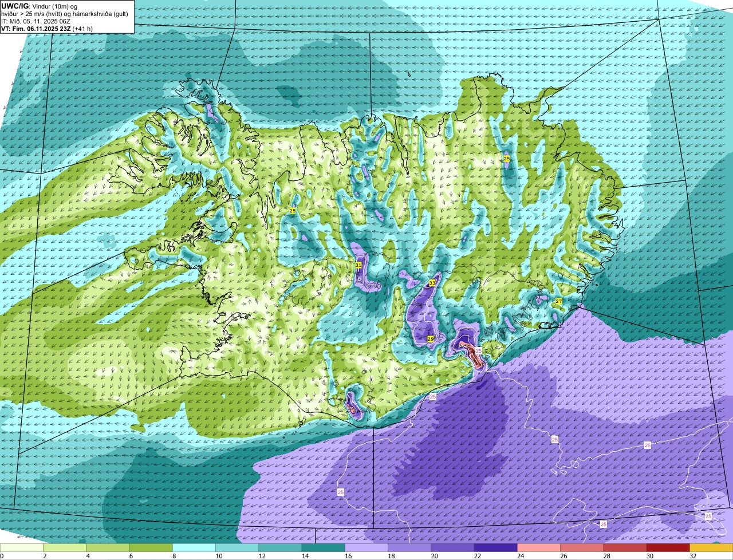Choose the dark teal 14–16 m/s legend swatch

[324, 548]
